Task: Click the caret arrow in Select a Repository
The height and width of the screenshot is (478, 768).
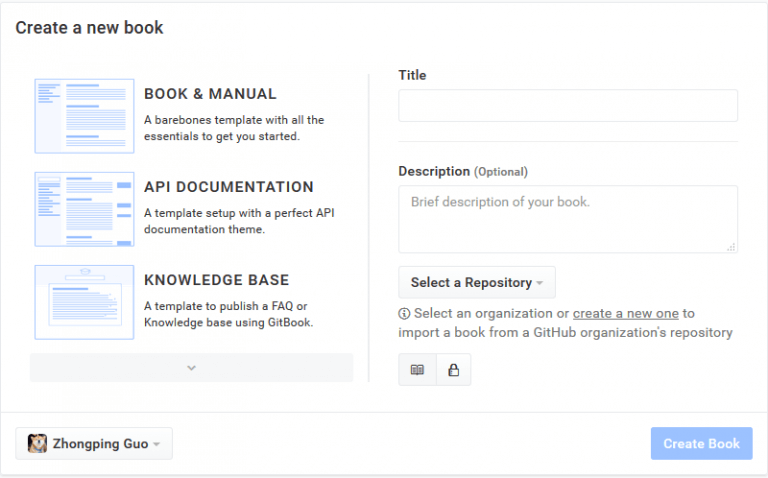Action: (x=539, y=283)
